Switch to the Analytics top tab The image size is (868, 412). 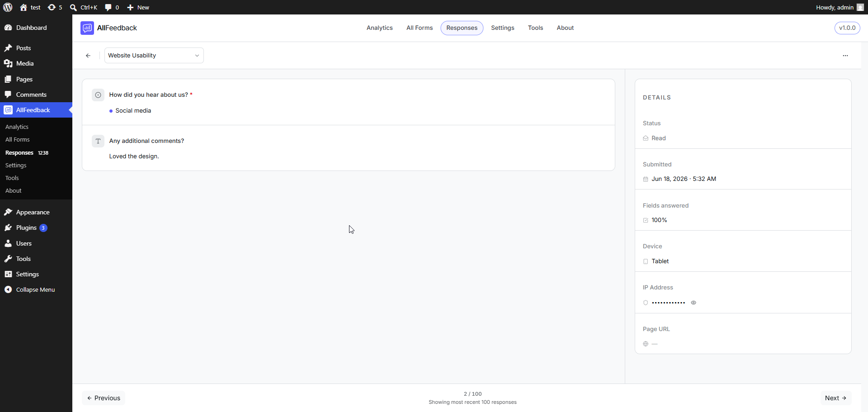point(379,28)
